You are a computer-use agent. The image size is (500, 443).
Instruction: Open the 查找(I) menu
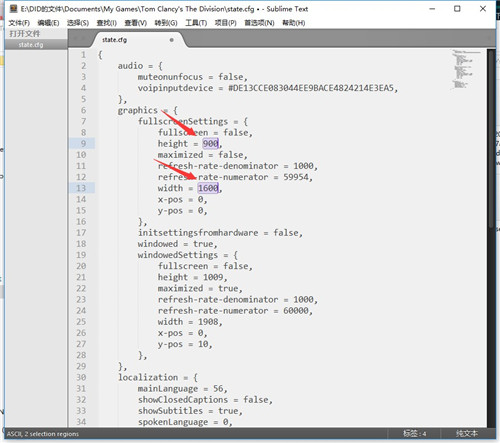pyautogui.click(x=106, y=23)
